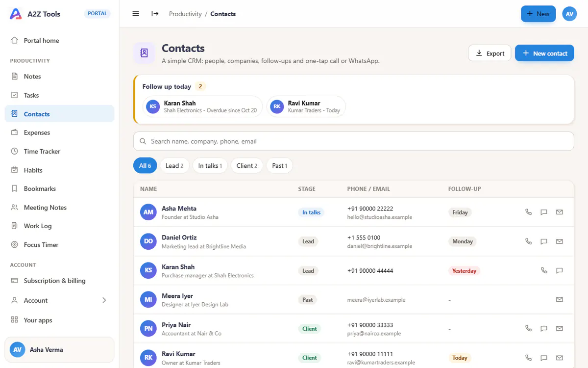Click Asha Mehta's In talks stage badge
Image resolution: width=588 pixels, height=368 pixels.
coord(311,212)
